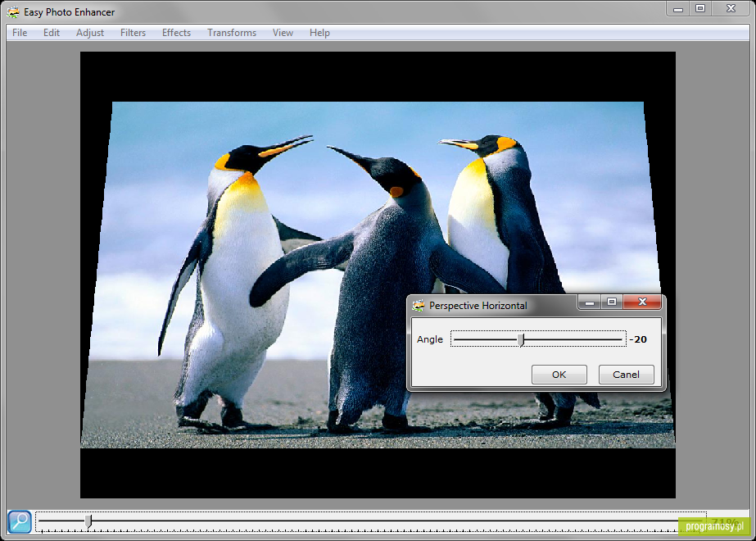Maximize the Easy Photo Enhancer window
756x541 pixels.
(x=700, y=9)
